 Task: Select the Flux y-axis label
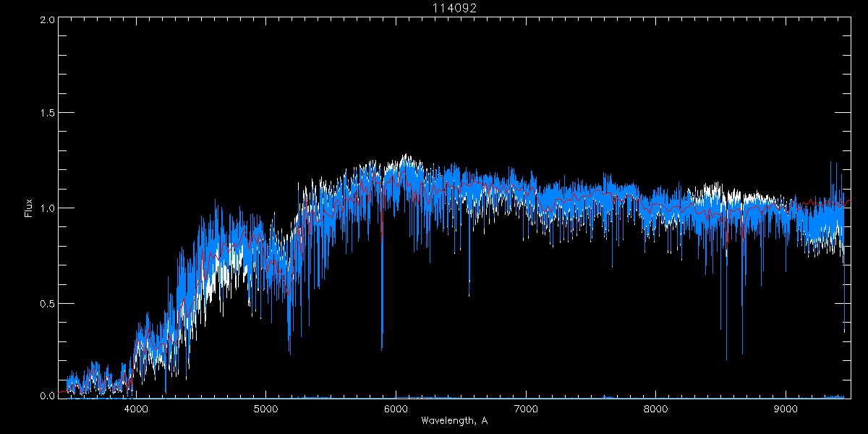pos(29,208)
